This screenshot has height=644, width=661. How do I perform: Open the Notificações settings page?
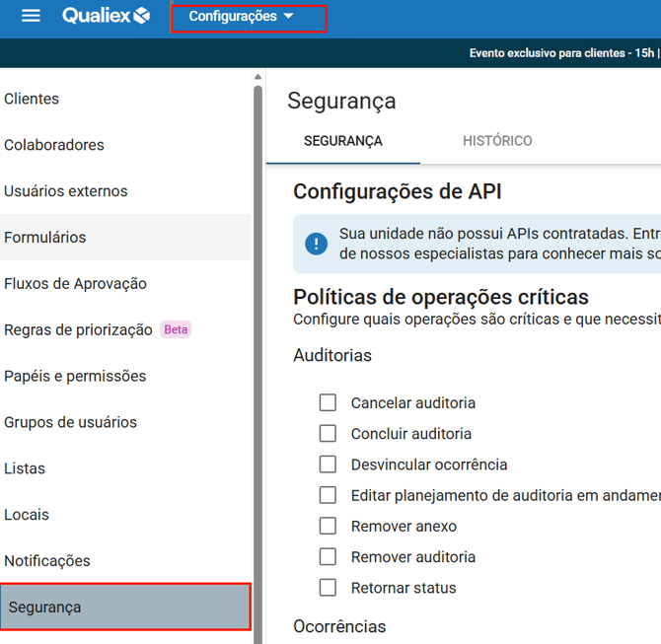pyautogui.click(x=47, y=561)
